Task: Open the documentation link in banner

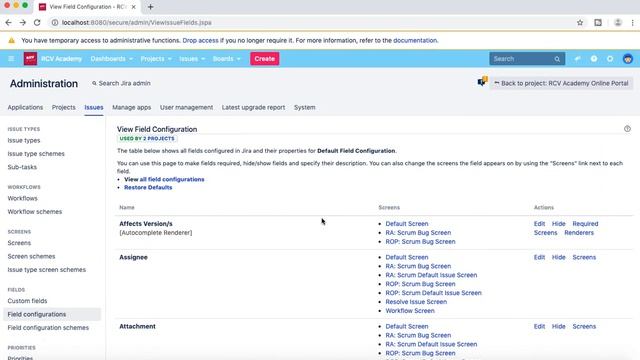Action: point(415,40)
